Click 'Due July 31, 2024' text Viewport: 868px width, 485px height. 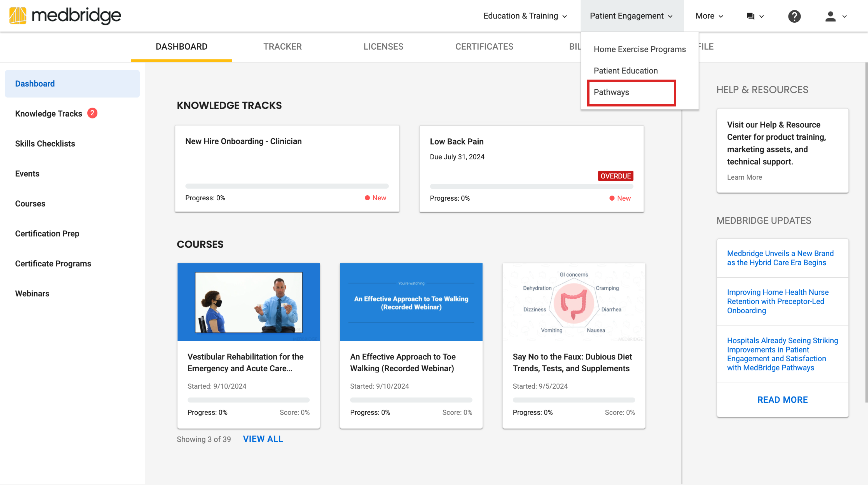pos(457,157)
